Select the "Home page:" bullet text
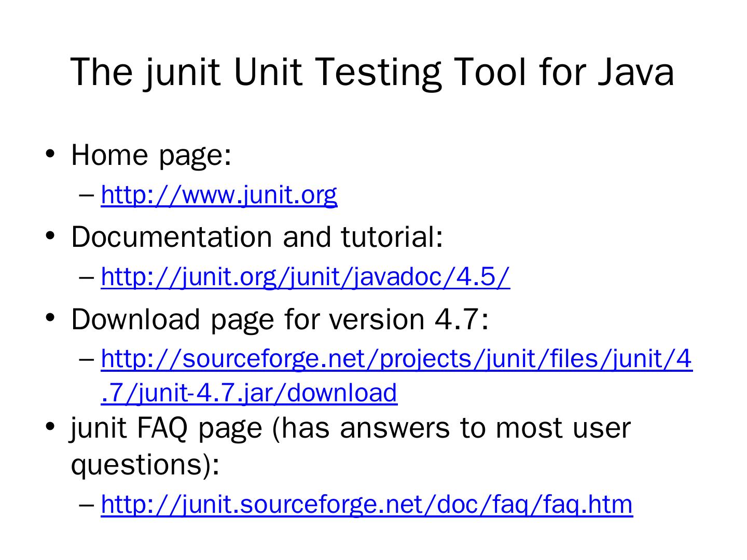747x560 pixels. pos(151,155)
